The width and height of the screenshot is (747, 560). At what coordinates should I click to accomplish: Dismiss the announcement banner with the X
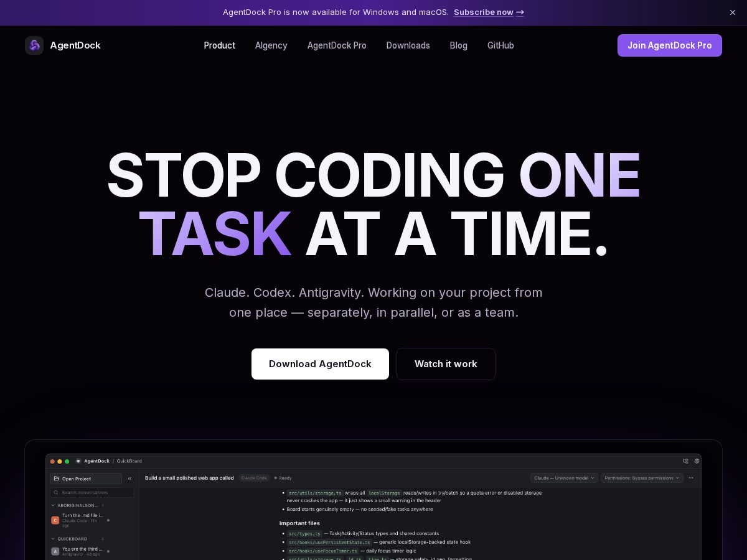point(733,12)
